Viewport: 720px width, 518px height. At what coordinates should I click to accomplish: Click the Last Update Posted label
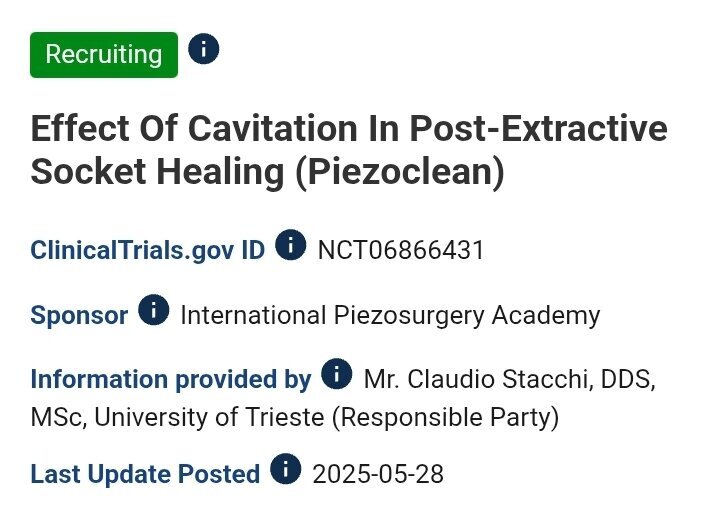pyautogui.click(x=145, y=473)
